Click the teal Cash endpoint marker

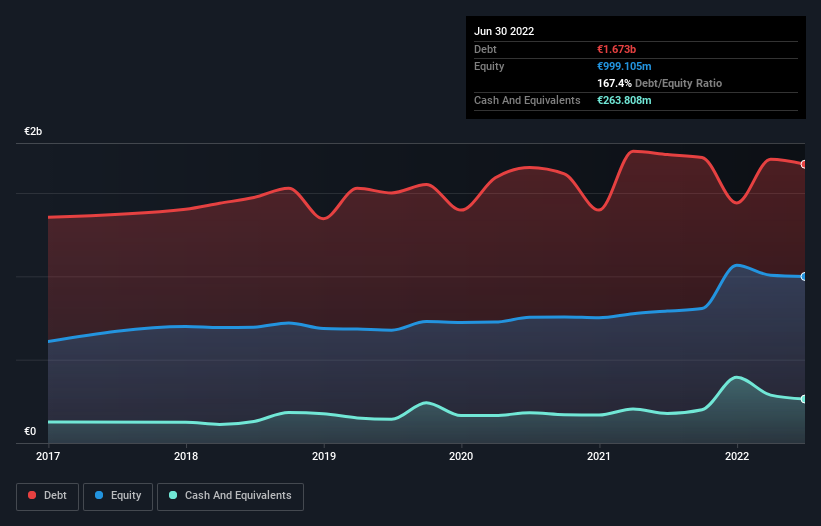(804, 399)
